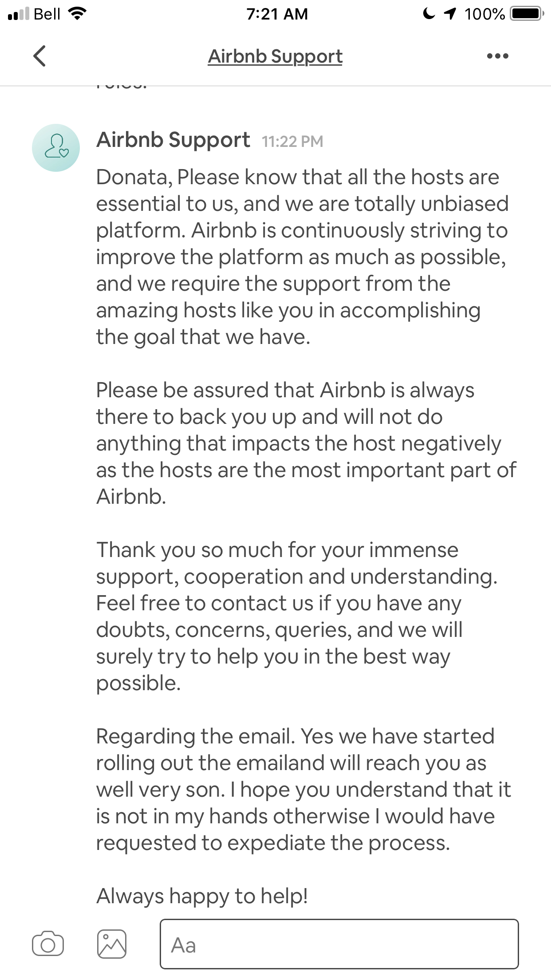Tap the Do Not Disturb moon icon
This screenshot has width=551, height=980.
pos(429,14)
